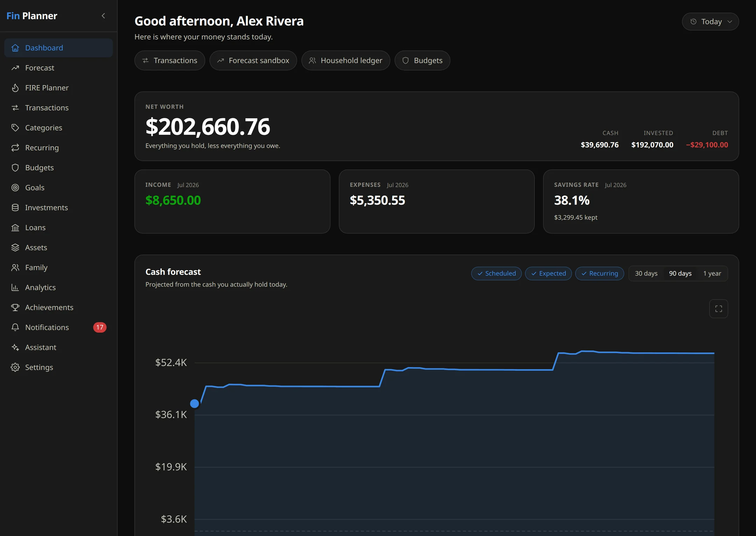Click the Recurring loop icon
The height and width of the screenshot is (536, 756).
tap(15, 148)
